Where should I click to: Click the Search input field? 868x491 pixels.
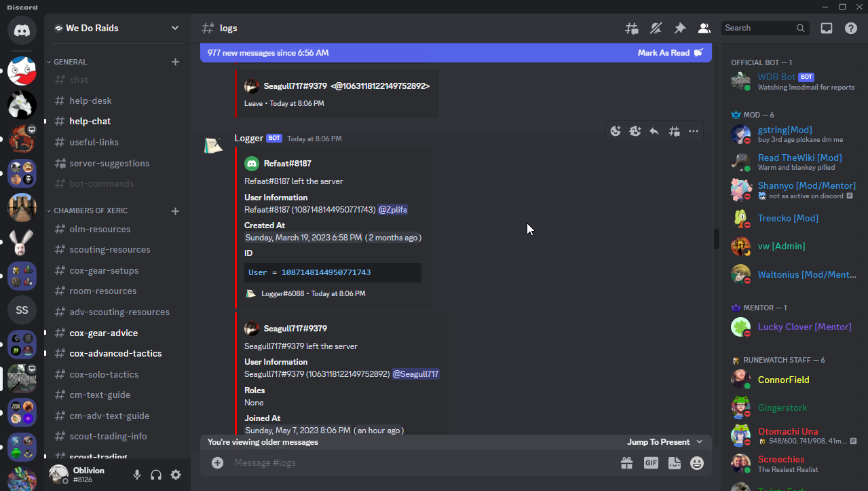point(766,28)
